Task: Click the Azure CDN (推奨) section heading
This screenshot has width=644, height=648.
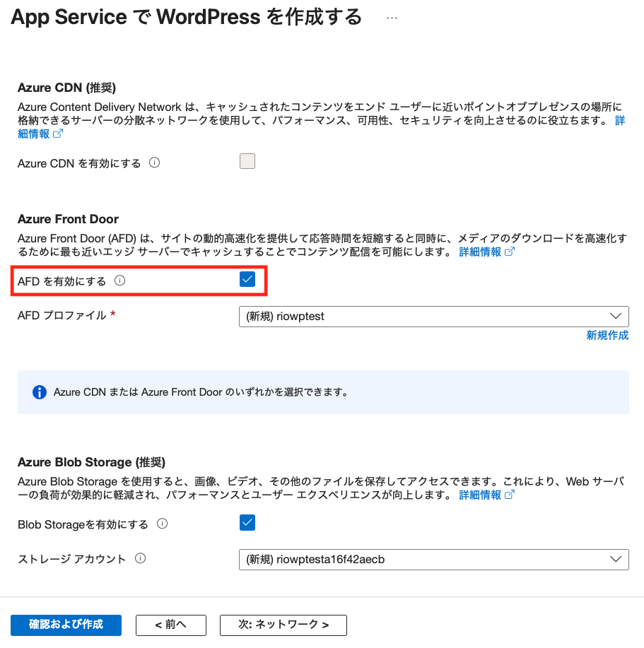Action: click(66, 88)
